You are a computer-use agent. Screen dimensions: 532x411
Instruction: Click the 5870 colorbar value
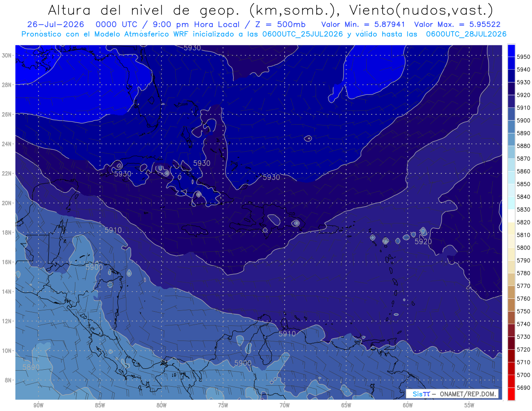pyautogui.click(x=524, y=158)
